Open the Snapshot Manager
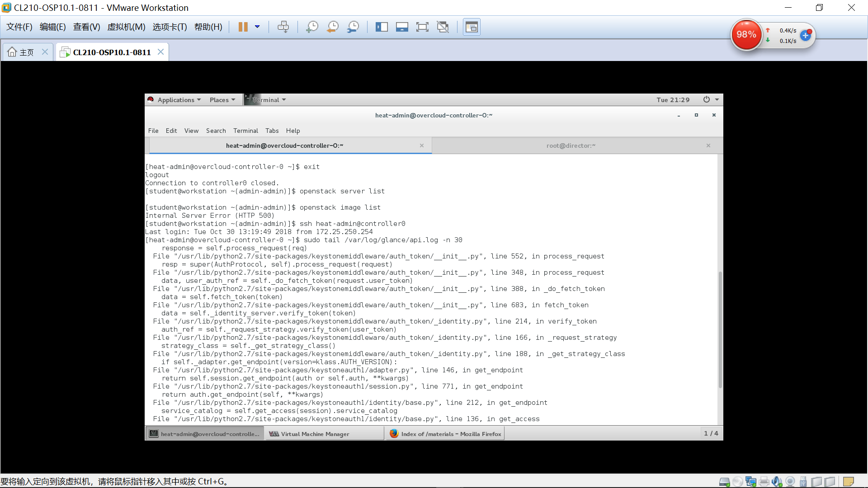Image resolution: width=868 pixels, height=488 pixels. click(353, 27)
